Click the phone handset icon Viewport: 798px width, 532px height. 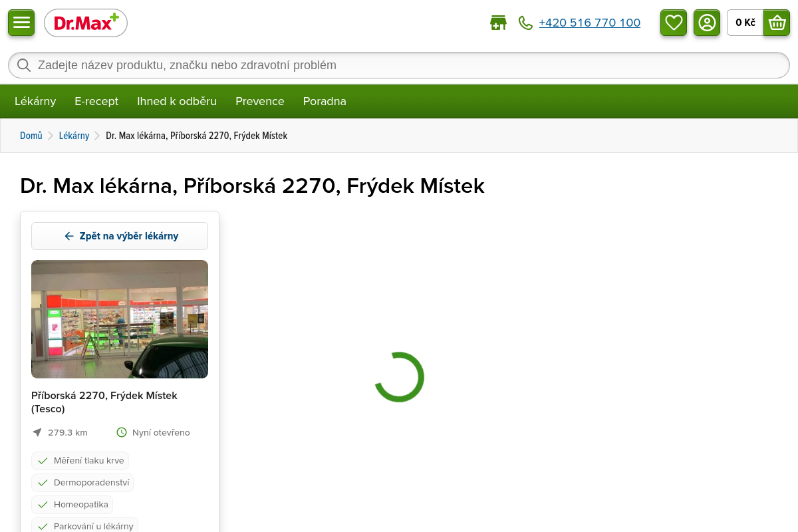pos(525,23)
